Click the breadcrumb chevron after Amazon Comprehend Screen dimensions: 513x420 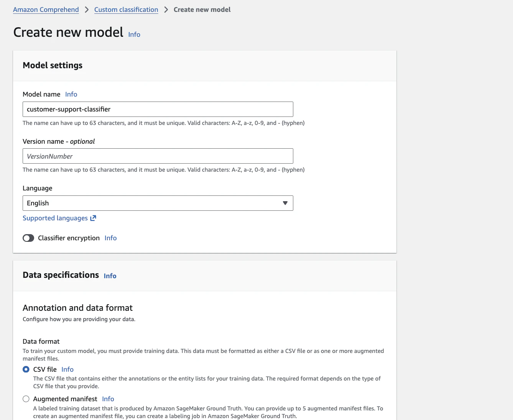click(87, 10)
